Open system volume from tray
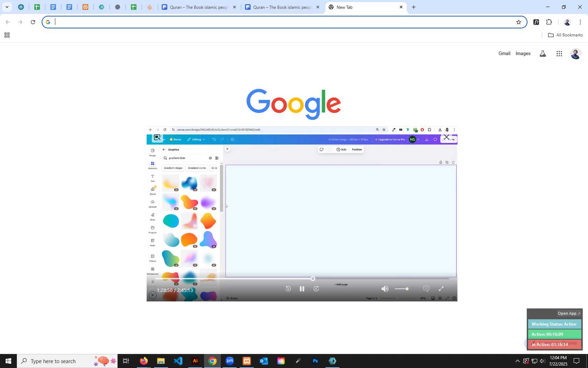588x368 pixels. pos(542,361)
